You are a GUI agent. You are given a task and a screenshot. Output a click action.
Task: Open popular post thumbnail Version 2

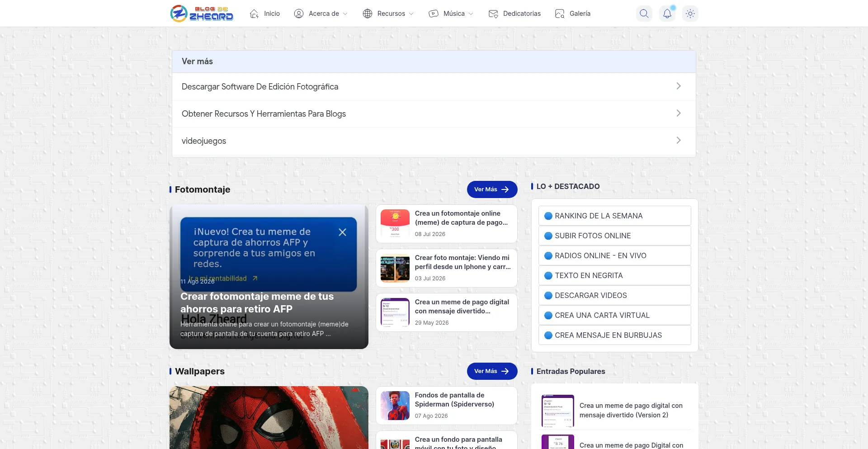pos(558,411)
